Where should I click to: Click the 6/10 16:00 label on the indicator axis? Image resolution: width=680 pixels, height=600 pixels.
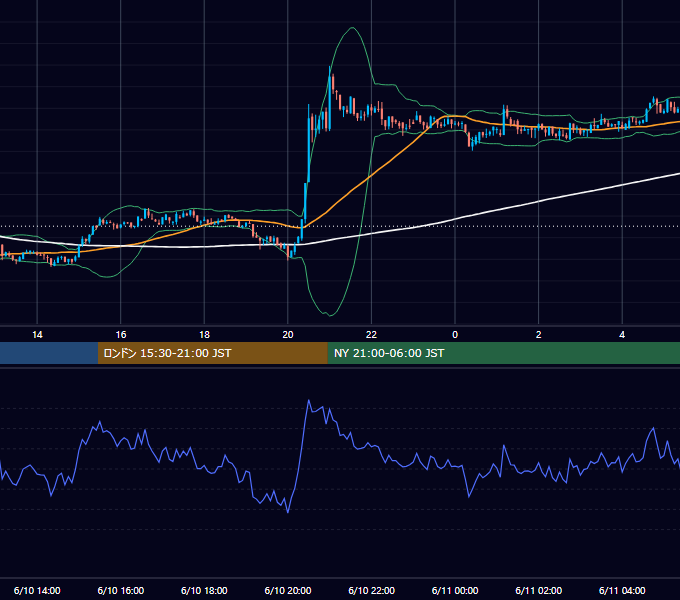121,590
